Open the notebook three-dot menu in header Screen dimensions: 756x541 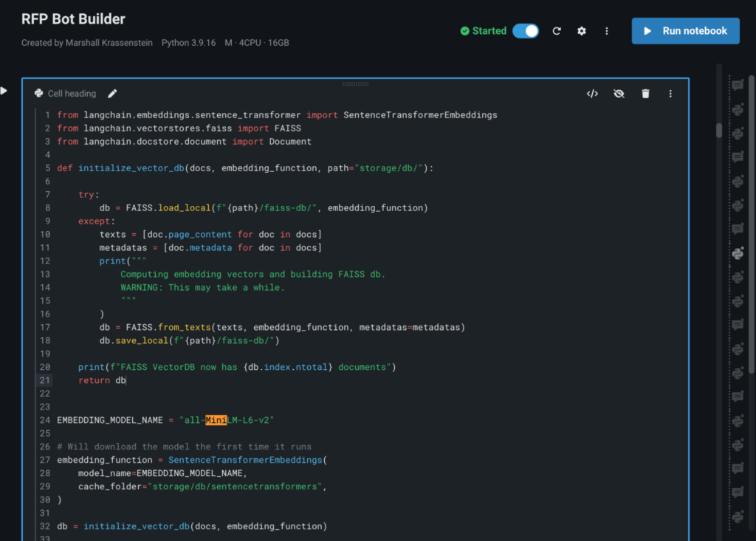pos(607,31)
